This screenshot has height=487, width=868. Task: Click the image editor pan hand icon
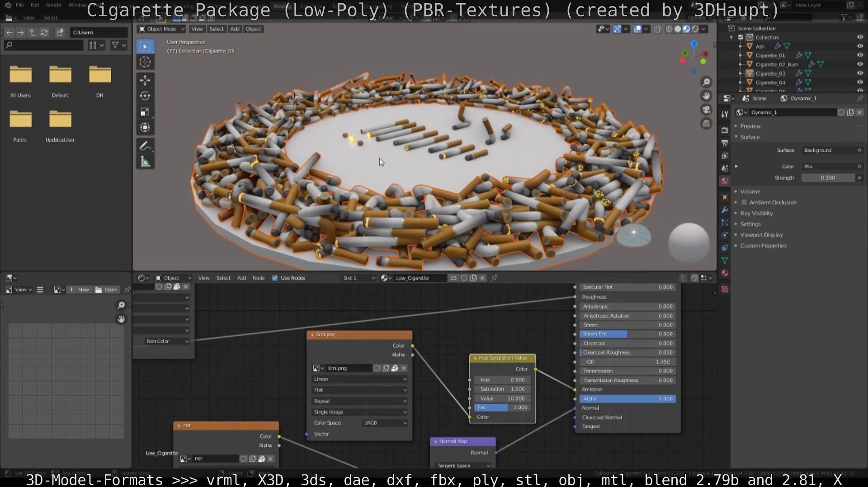(121, 319)
